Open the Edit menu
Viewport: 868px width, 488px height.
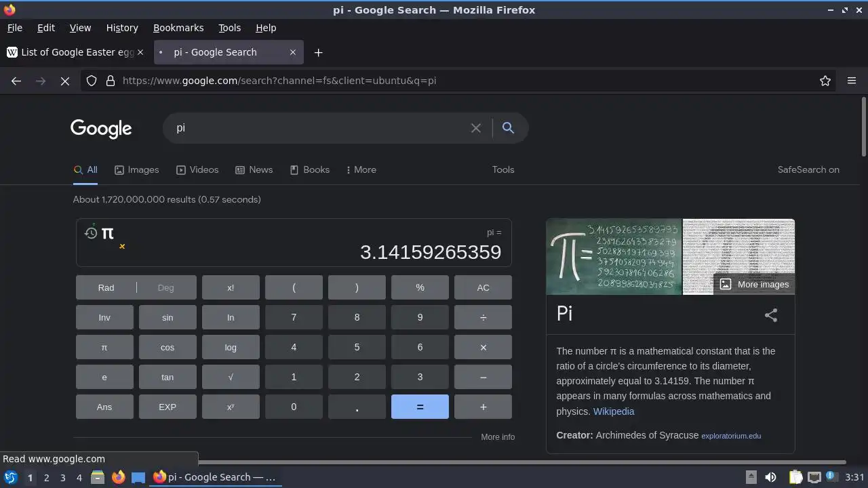46,28
